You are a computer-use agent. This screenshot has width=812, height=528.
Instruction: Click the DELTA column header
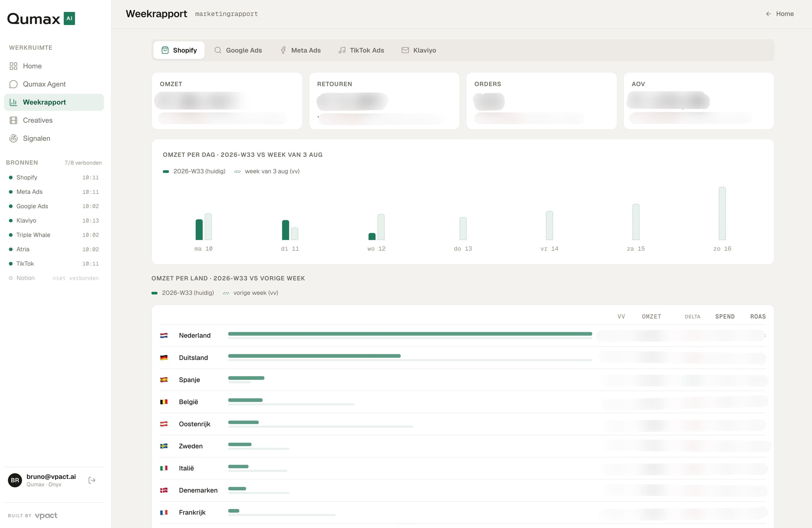692,316
